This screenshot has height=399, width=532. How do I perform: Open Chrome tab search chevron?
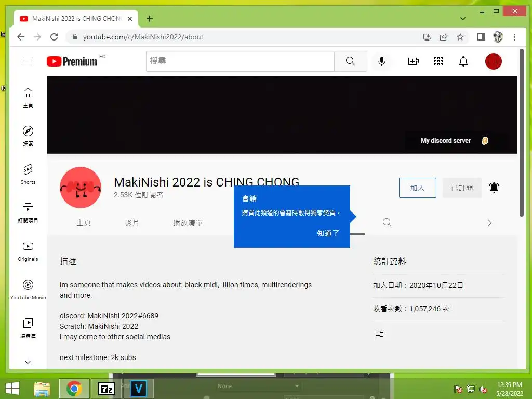tap(463, 19)
